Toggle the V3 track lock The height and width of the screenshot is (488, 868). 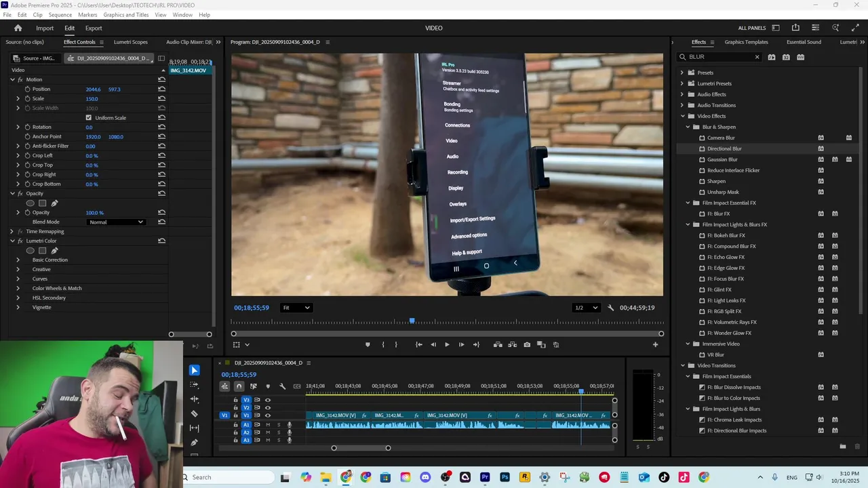236,400
